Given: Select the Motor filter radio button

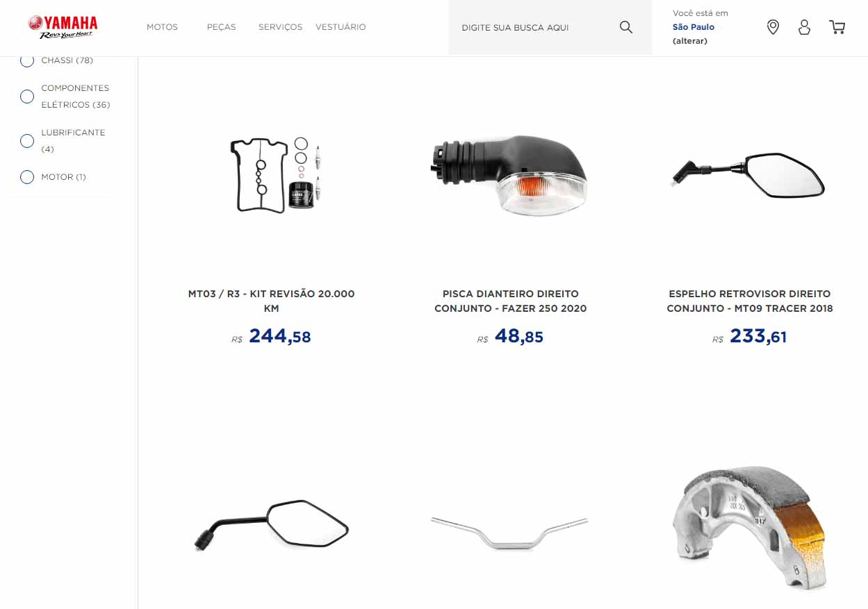Looking at the screenshot, I should tap(27, 177).
